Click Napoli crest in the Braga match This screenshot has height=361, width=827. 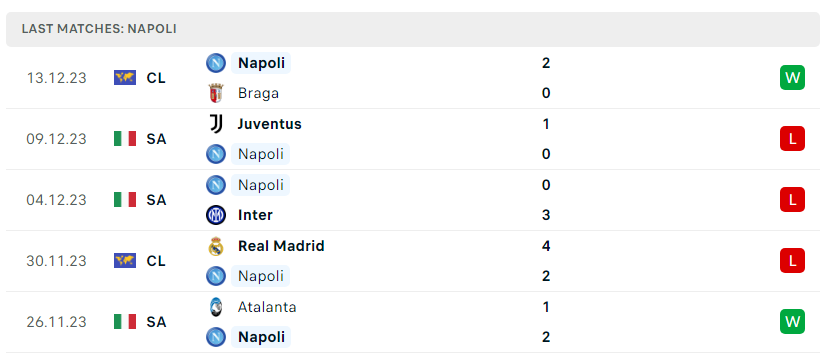216,63
